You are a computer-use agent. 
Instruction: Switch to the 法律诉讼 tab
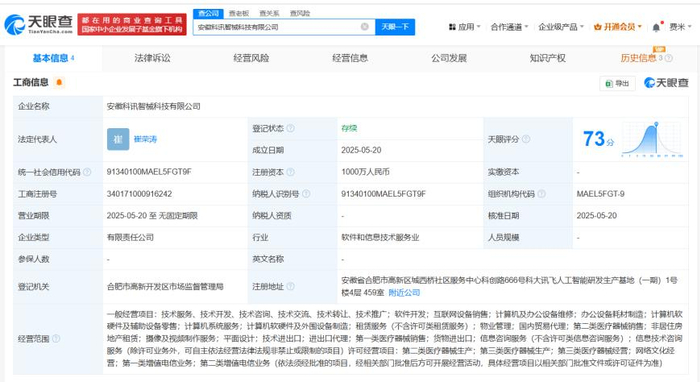(152, 58)
